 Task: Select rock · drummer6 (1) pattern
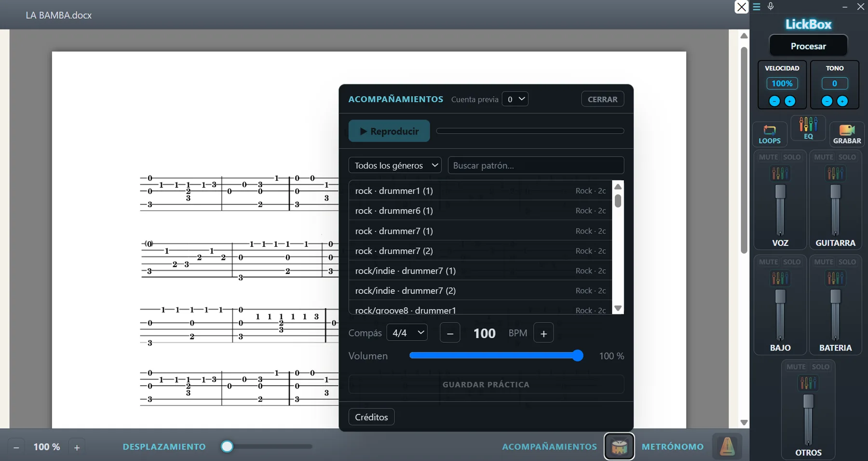pyautogui.click(x=480, y=211)
